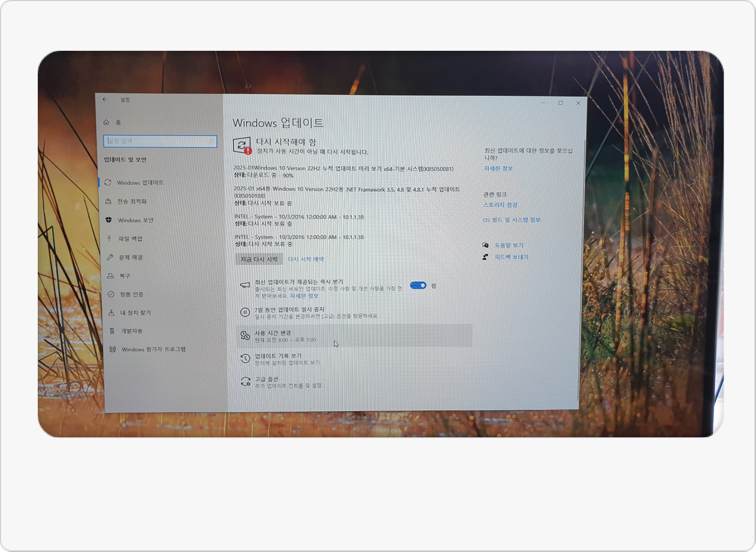Click the Windows 업데이트 page heading
The image size is (756, 552).
tap(278, 123)
